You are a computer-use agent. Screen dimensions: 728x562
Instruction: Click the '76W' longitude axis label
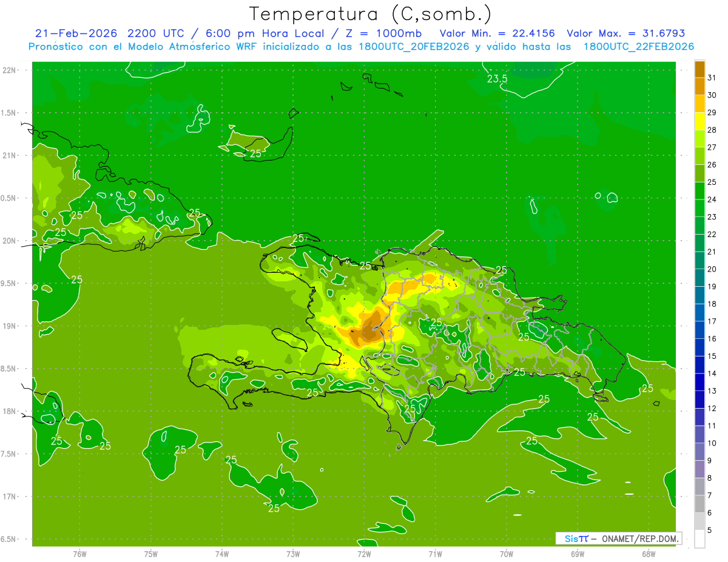tap(79, 554)
